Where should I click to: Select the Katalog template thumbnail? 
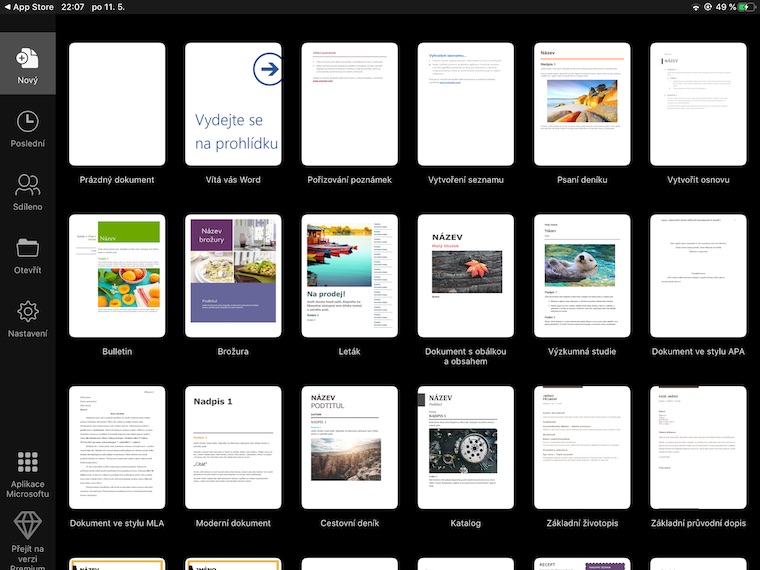(466, 447)
